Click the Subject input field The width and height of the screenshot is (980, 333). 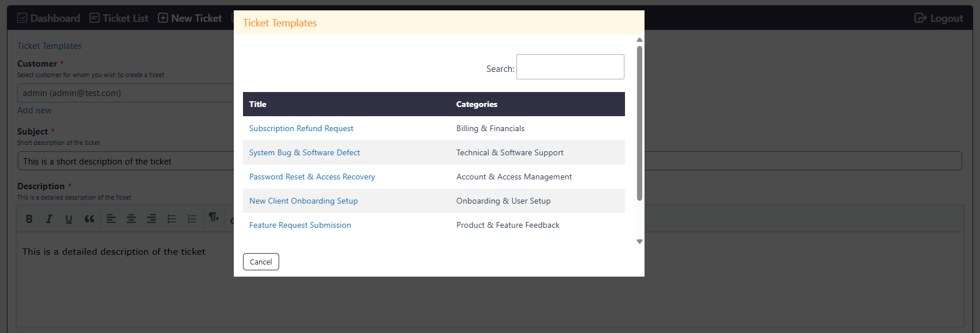[489, 161]
